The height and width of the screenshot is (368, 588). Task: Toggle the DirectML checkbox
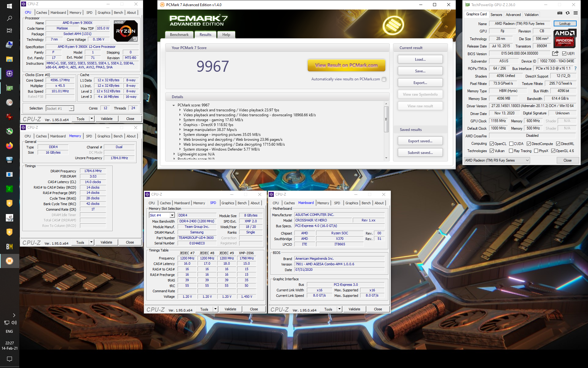point(558,144)
